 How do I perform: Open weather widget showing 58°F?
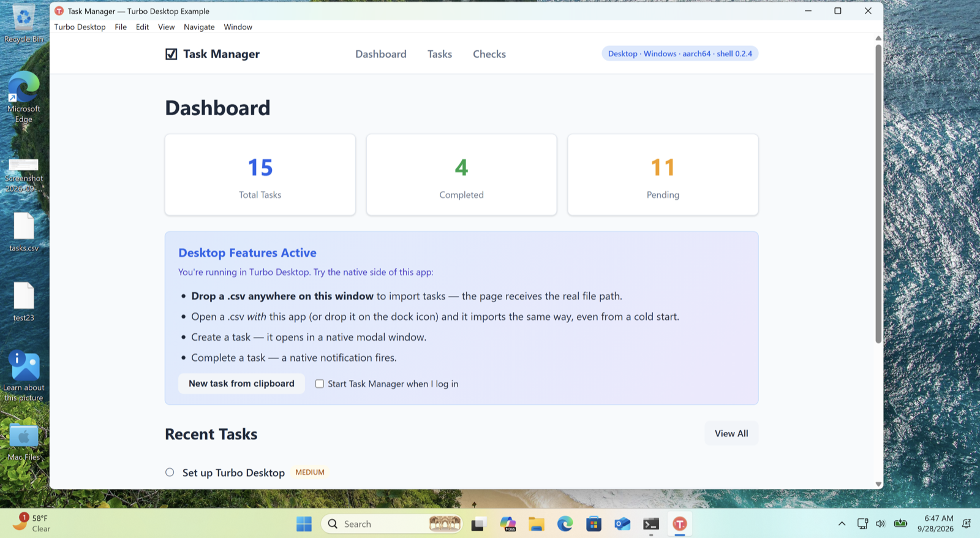coord(32,523)
